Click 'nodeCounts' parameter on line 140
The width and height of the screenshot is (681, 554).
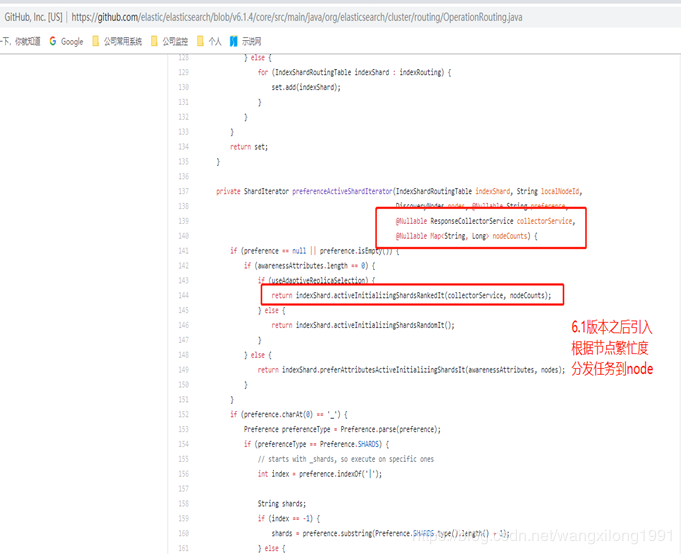coord(509,236)
